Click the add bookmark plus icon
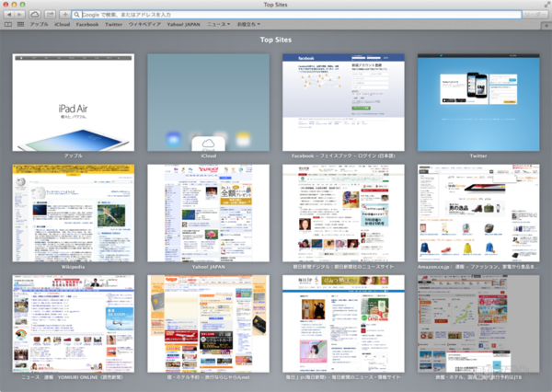 tap(65, 16)
